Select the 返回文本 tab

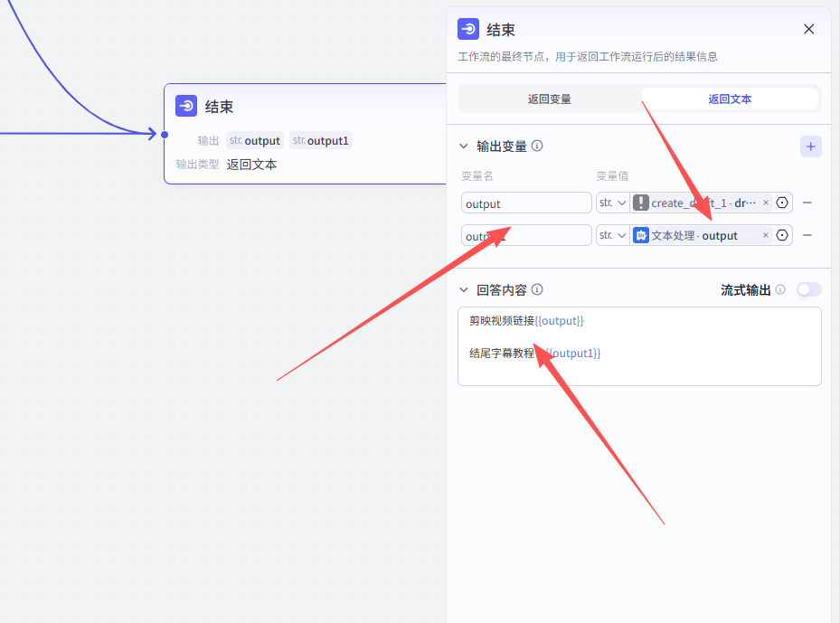(x=729, y=99)
